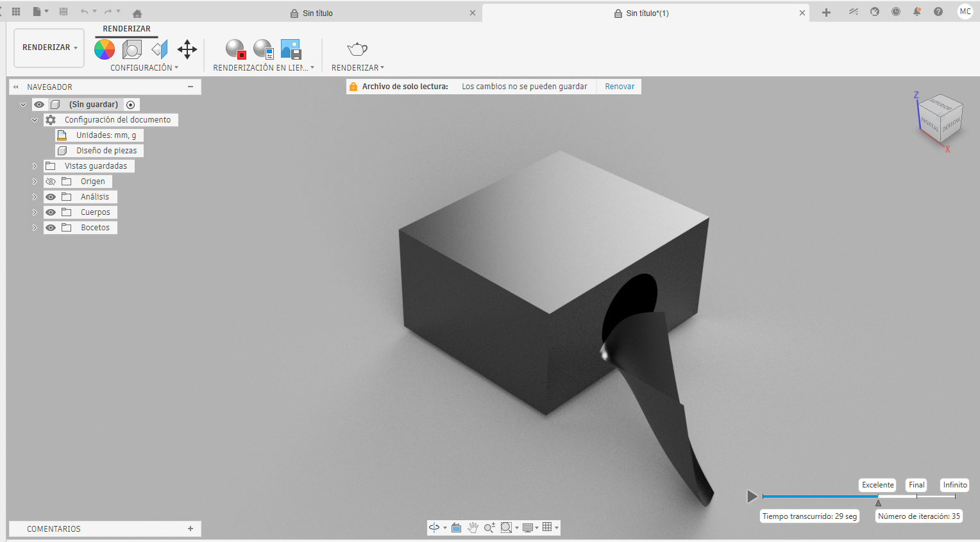Click the blue render progress bar
Screen dimensions: 980x542
820,496
